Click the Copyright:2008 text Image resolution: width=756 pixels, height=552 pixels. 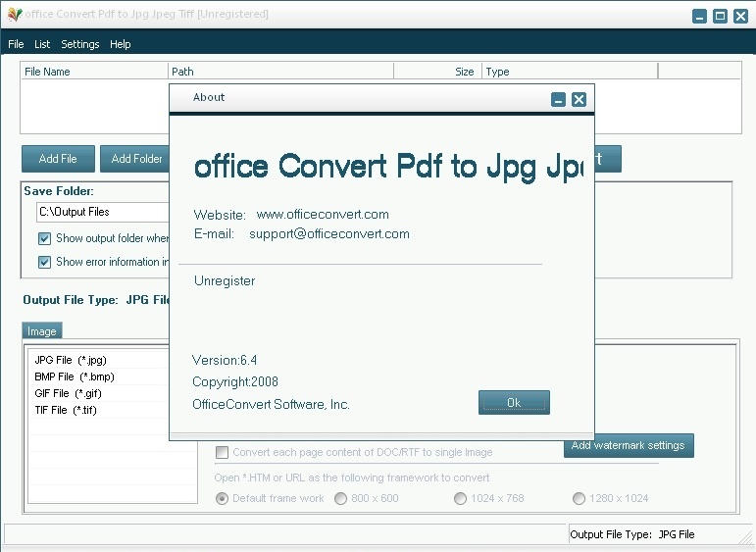pyautogui.click(x=235, y=382)
